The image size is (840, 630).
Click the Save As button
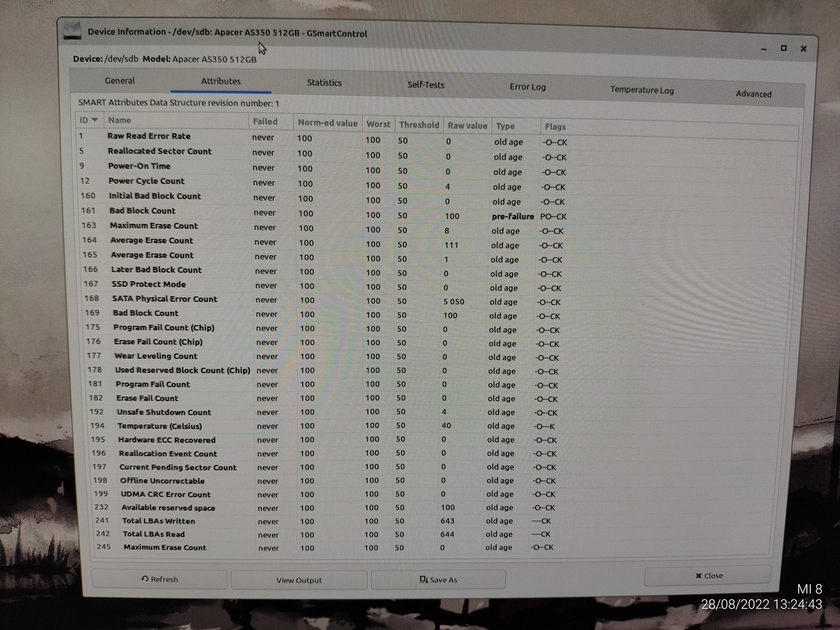(x=438, y=580)
